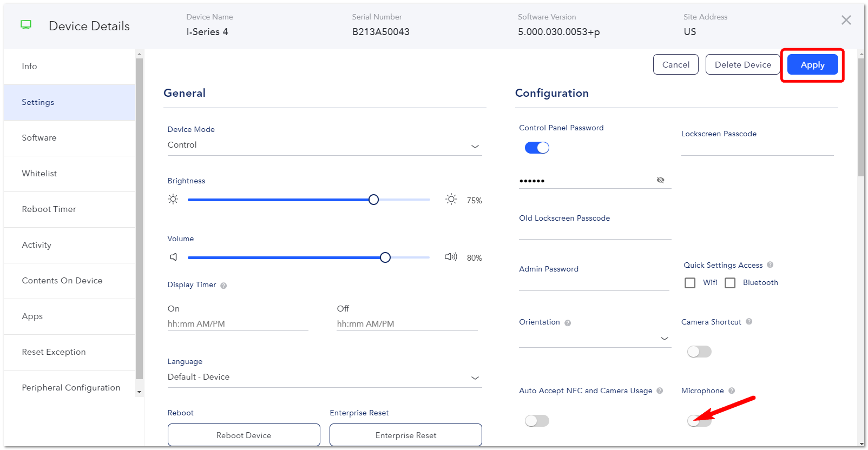Click the Brightness slider handle
The height and width of the screenshot is (450, 868).
pos(373,200)
